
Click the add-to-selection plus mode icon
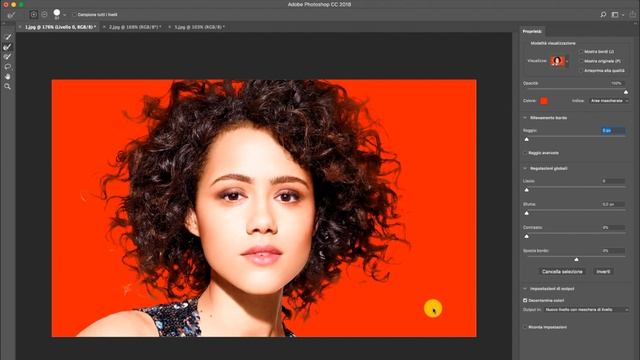pos(33,15)
